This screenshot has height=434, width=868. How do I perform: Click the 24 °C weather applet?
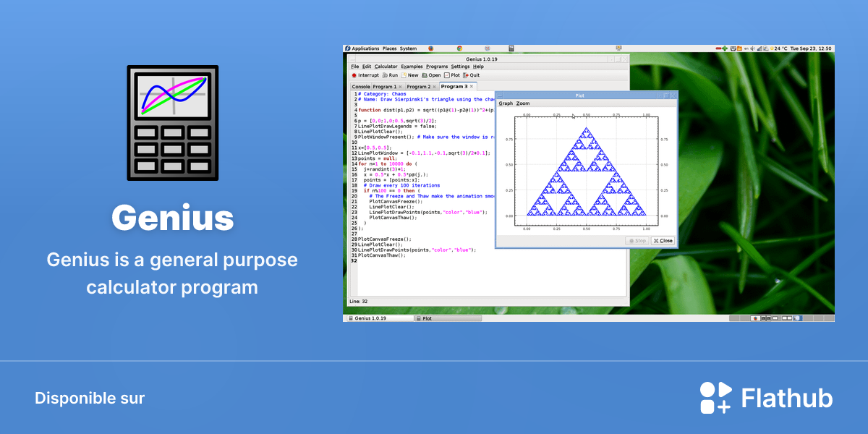pyautogui.click(x=778, y=48)
